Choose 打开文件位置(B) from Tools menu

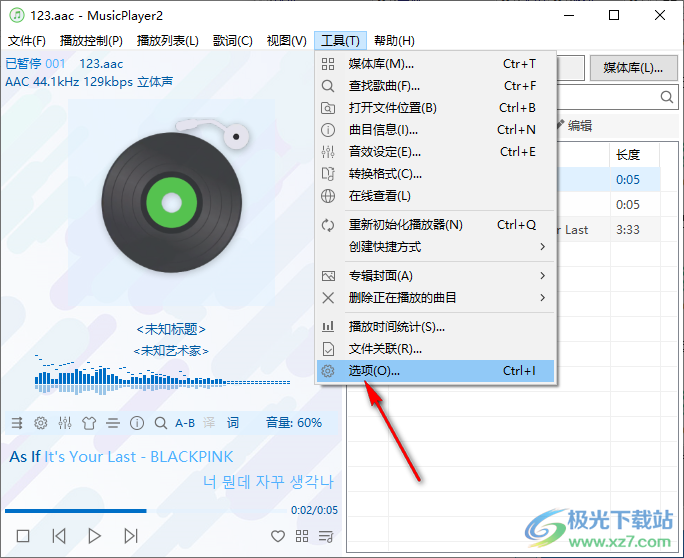435,108
